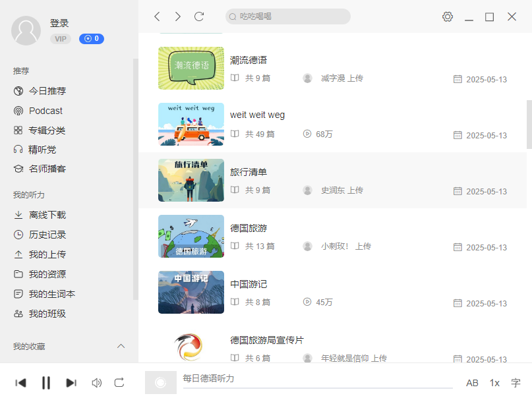Click the book icon beside 共 13 篇
The width and height of the screenshot is (532, 402).
(235, 246)
